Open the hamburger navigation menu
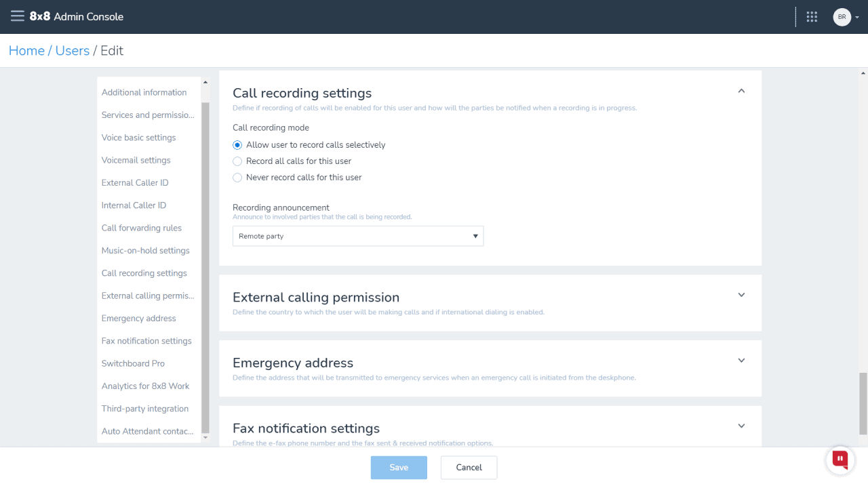Screen dimensions: 868x488 (18, 16)
